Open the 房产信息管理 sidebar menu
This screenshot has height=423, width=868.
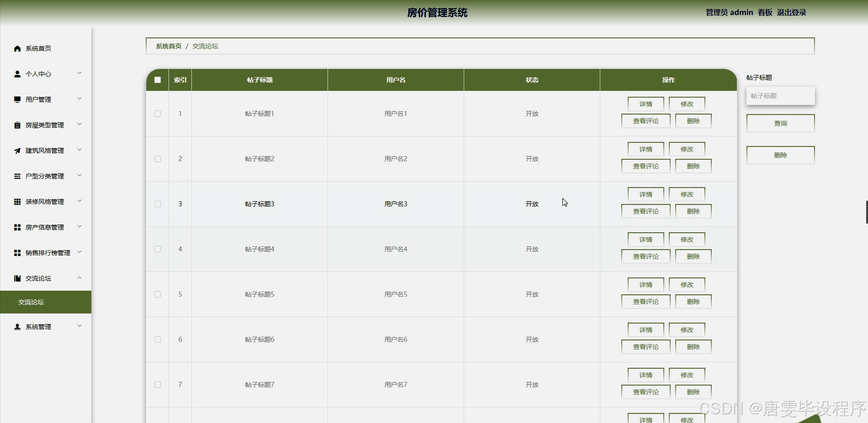pyautogui.click(x=46, y=227)
